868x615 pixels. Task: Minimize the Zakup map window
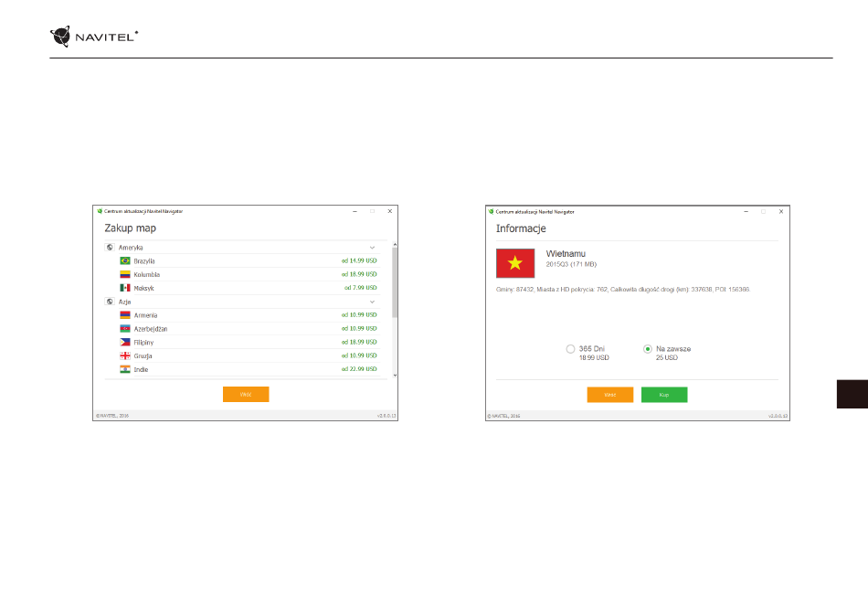point(355,211)
